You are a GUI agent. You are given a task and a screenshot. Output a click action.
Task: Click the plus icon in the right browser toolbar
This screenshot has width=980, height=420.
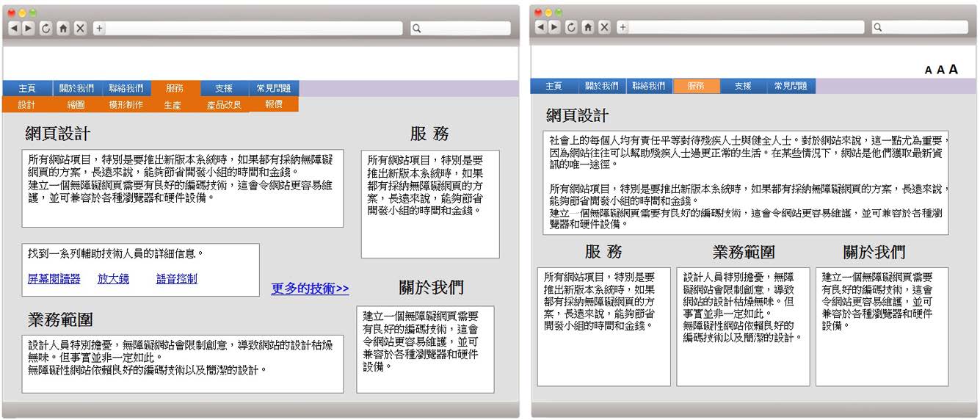click(623, 27)
